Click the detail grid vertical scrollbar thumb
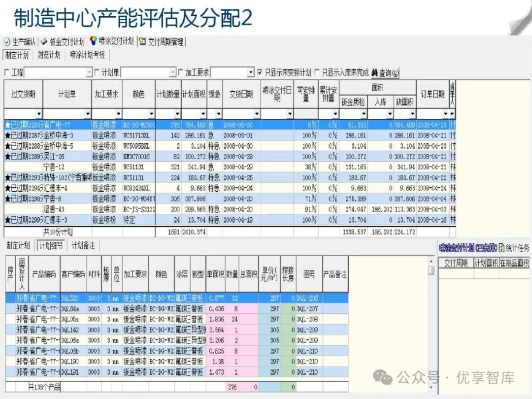The height and width of the screenshot is (399, 532). (431, 270)
